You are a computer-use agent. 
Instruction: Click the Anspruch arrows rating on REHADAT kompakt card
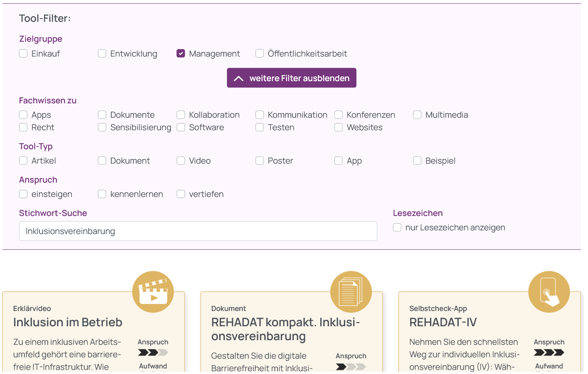351,367
